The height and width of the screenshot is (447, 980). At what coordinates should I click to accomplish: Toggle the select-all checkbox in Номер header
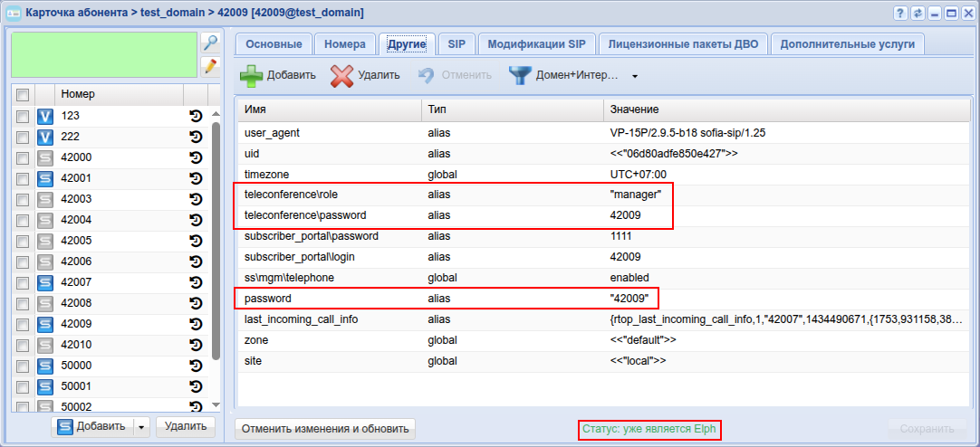pyautogui.click(x=24, y=95)
